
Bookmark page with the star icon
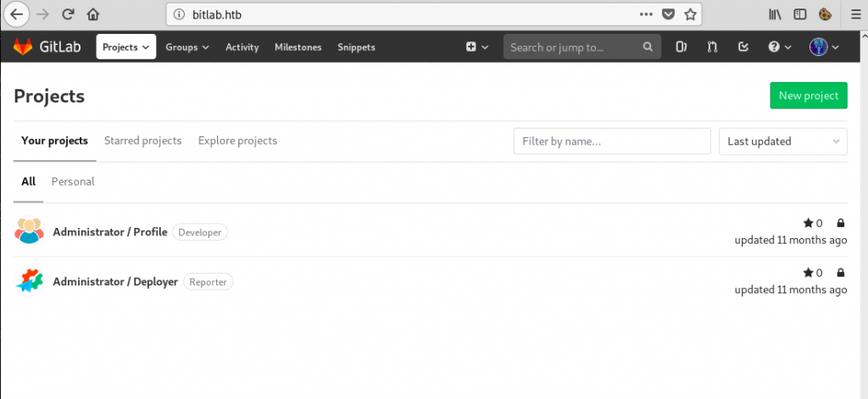690,14
